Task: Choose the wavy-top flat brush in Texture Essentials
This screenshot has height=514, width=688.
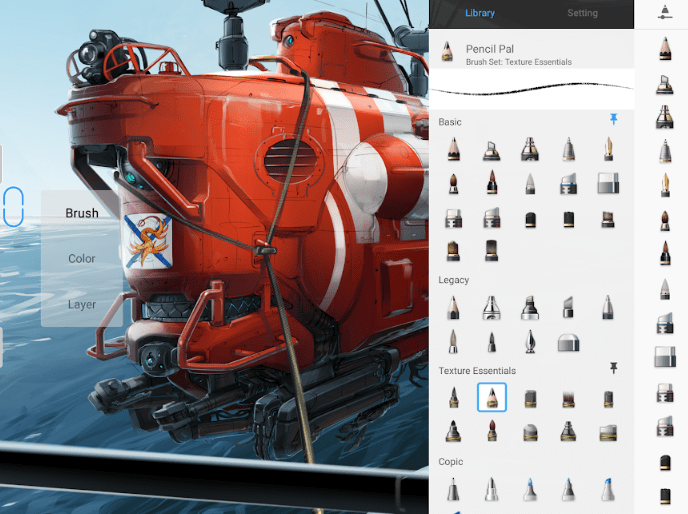Action: pyautogui.click(x=608, y=432)
